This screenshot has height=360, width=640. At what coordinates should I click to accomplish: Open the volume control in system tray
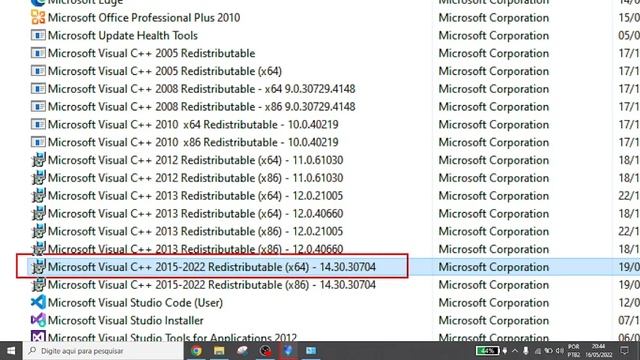[560, 351]
